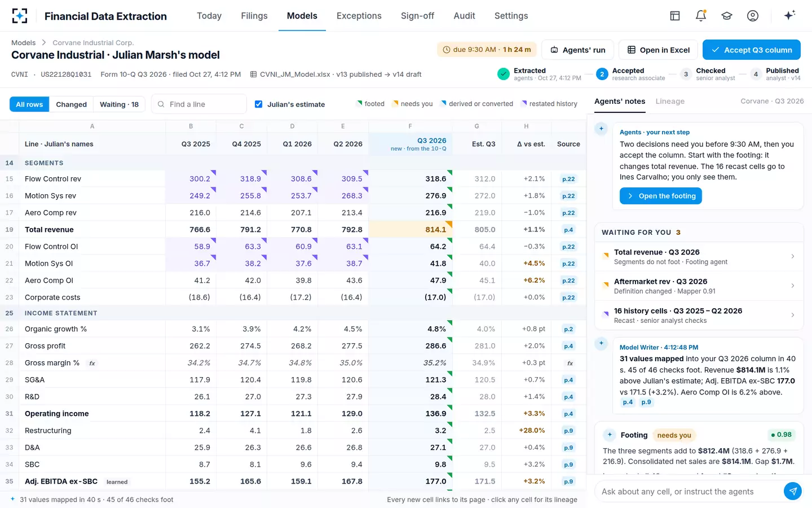
Task: Go to the Exceptions tab
Action: pyautogui.click(x=359, y=16)
